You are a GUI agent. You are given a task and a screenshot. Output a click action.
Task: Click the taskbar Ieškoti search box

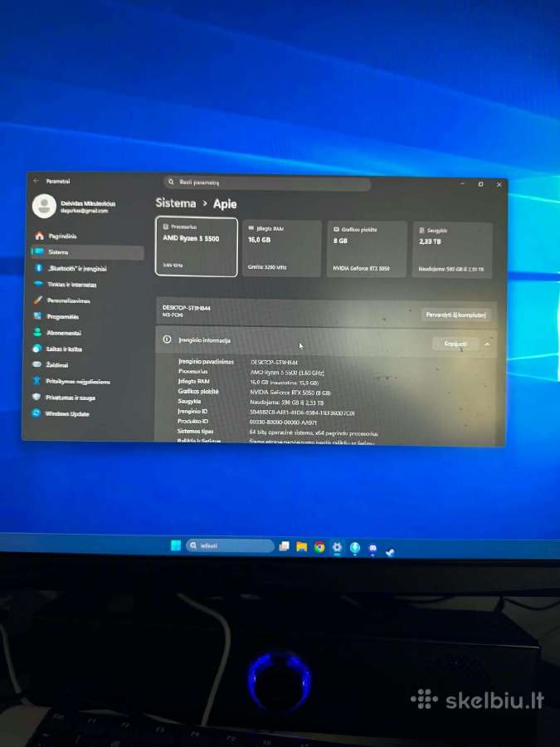click(230, 546)
